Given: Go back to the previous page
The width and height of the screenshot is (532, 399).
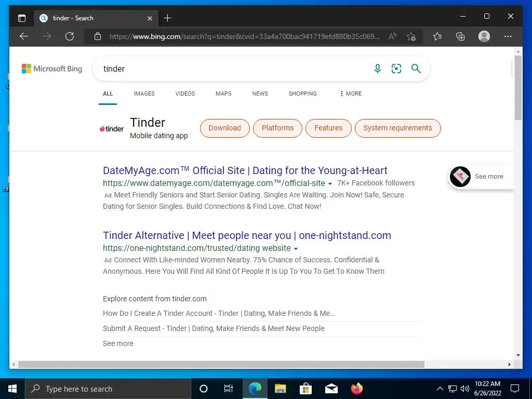Looking at the screenshot, I should coord(24,36).
